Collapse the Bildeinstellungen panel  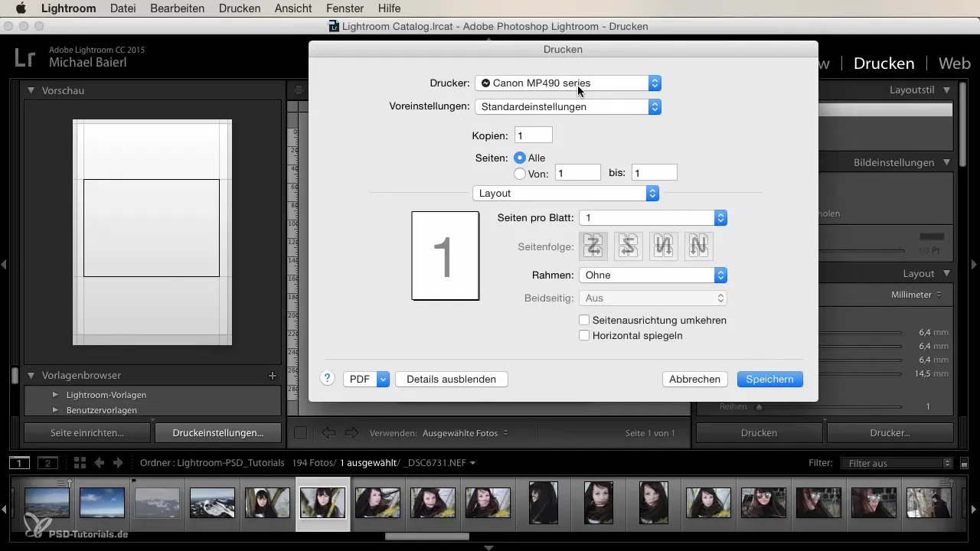(947, 162)
